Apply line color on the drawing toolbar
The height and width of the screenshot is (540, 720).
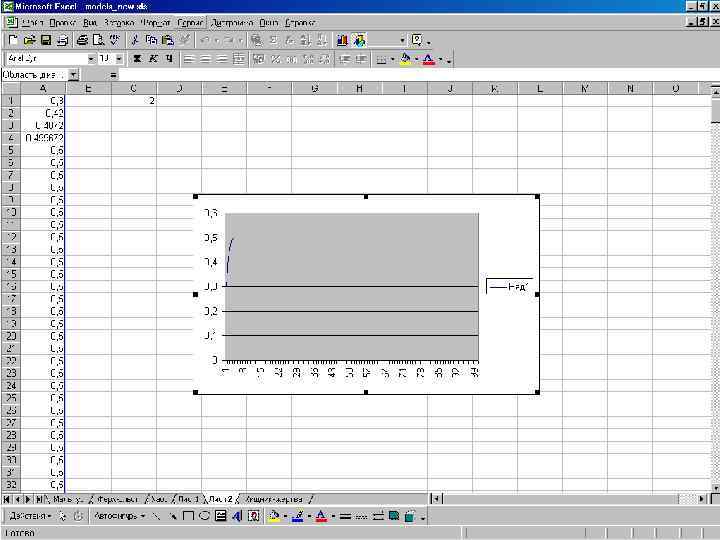click(x=297, y=516)
